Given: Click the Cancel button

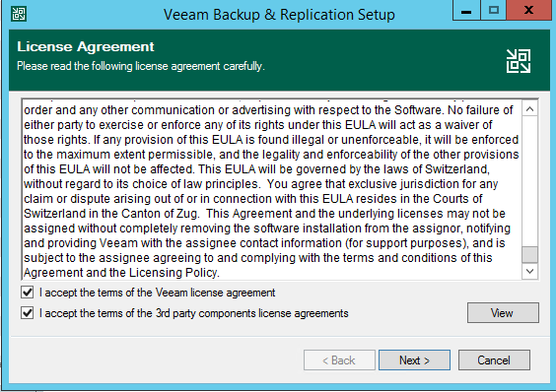Looking at the screenshot, I should (494, 360).
